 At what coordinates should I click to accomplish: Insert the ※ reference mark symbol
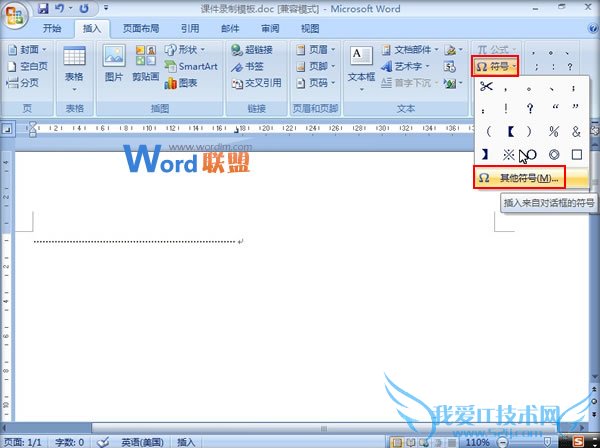coord(509,155)
